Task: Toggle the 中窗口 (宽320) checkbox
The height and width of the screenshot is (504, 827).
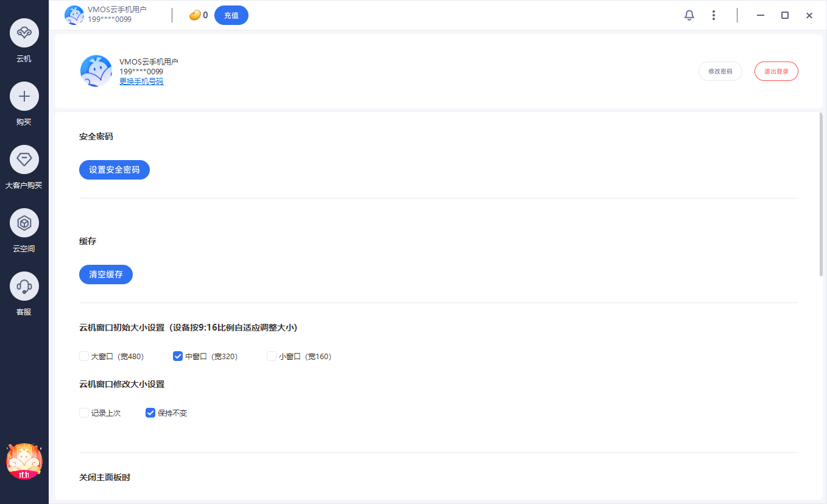Action: 178,356
